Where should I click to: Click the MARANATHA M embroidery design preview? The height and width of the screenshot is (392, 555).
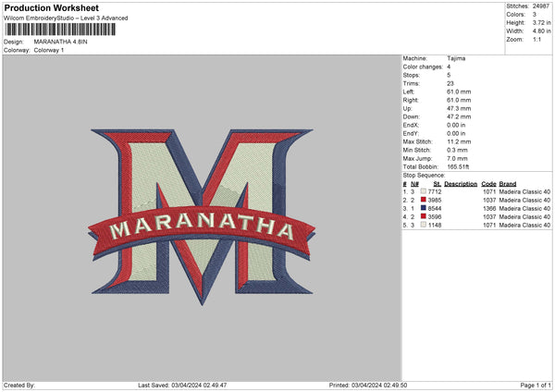202,216
